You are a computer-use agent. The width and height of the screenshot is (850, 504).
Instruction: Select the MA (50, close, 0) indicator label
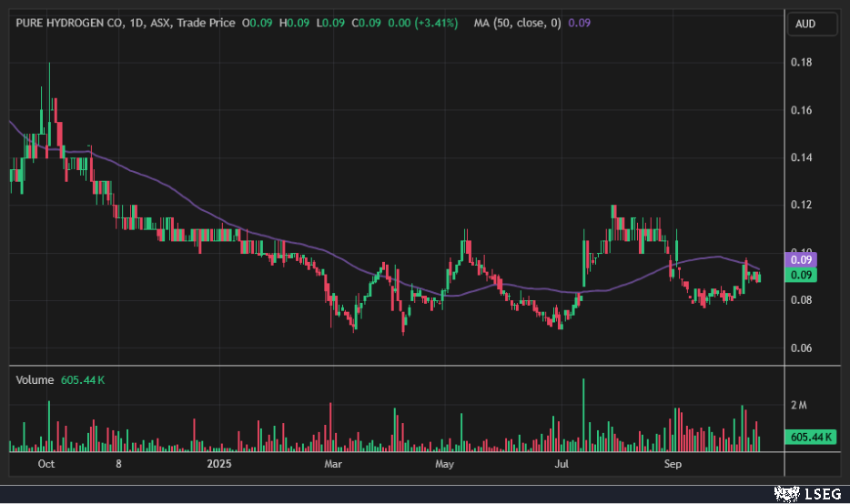517,23
